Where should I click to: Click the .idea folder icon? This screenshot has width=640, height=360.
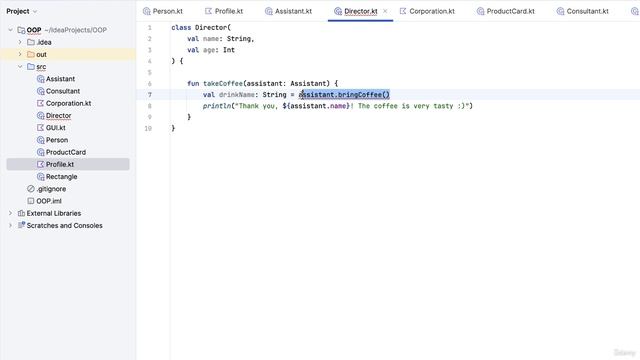[31, 42]
